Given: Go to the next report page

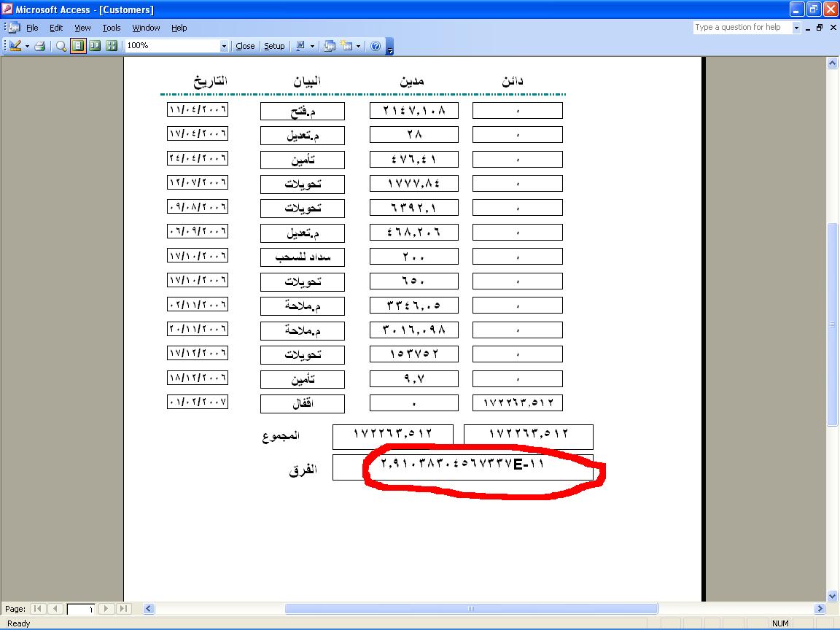Looking at the screenshot, I should pyautogui.click(x=106, y=609).
